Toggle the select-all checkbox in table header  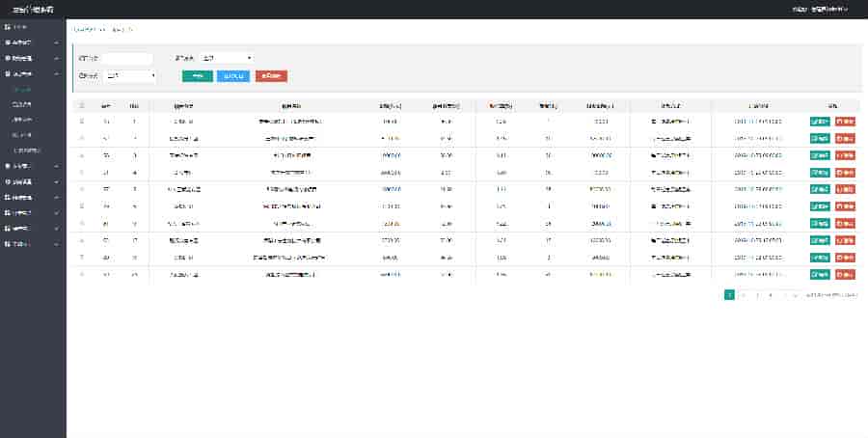81,105
